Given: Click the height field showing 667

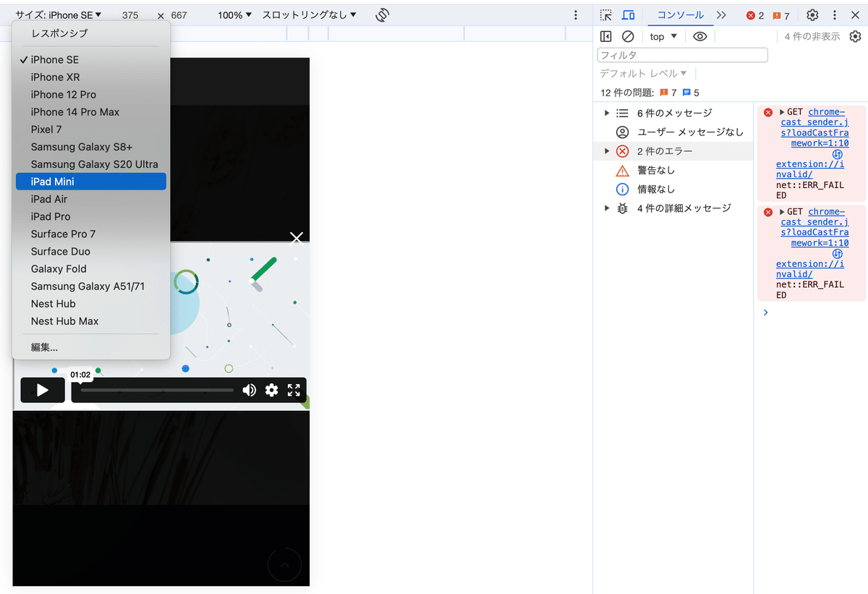Looking at the screenshot, I should click(179, 15).
